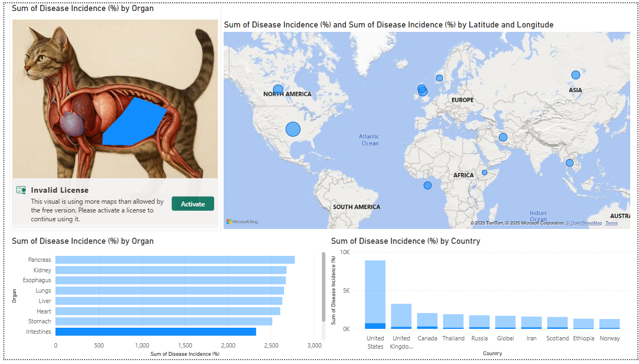Select the bubble in the Gulf of Guinea

427,186
